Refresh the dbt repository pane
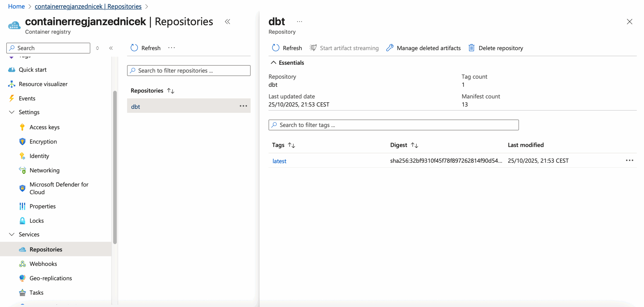The width and height of the screenshot is (644, 307). 287,48
